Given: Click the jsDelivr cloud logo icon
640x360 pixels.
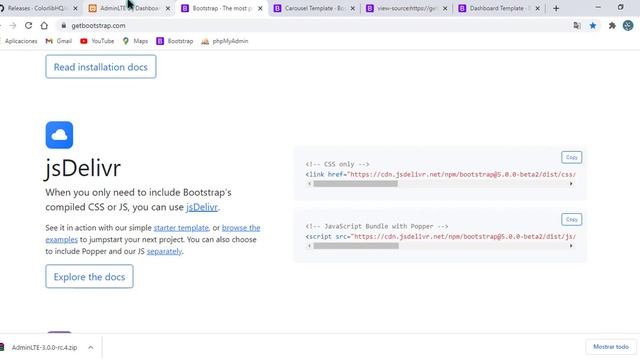Looking at the screenshot, I should [x=59, y=135].
